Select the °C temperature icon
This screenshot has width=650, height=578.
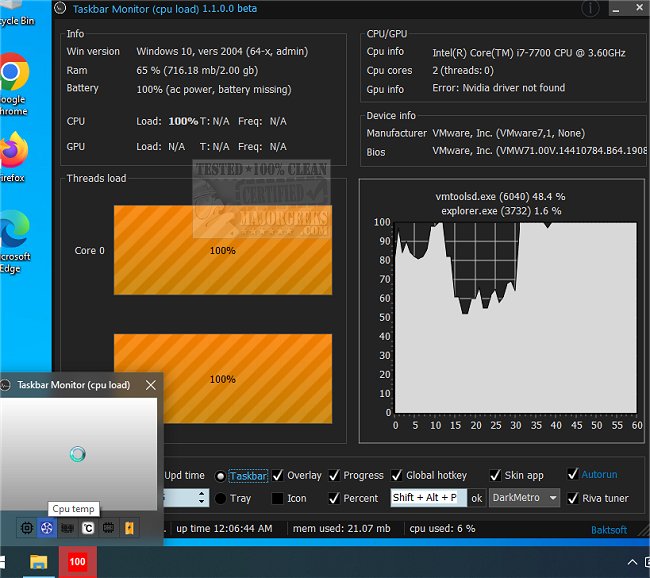click(x=88, y=527)
